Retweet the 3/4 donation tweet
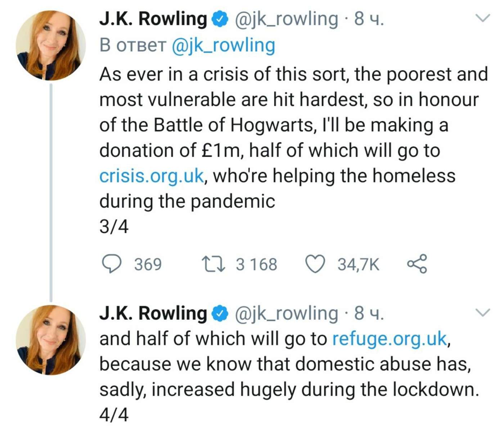Image resolution: width=504 pixels, height=431 pixels. [x=213, y=264]
